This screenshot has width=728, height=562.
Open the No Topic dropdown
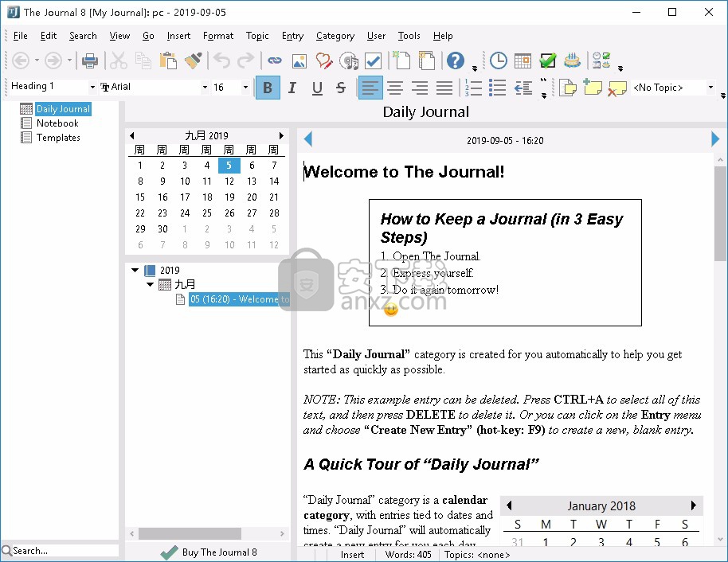click(x=710, y=88)
